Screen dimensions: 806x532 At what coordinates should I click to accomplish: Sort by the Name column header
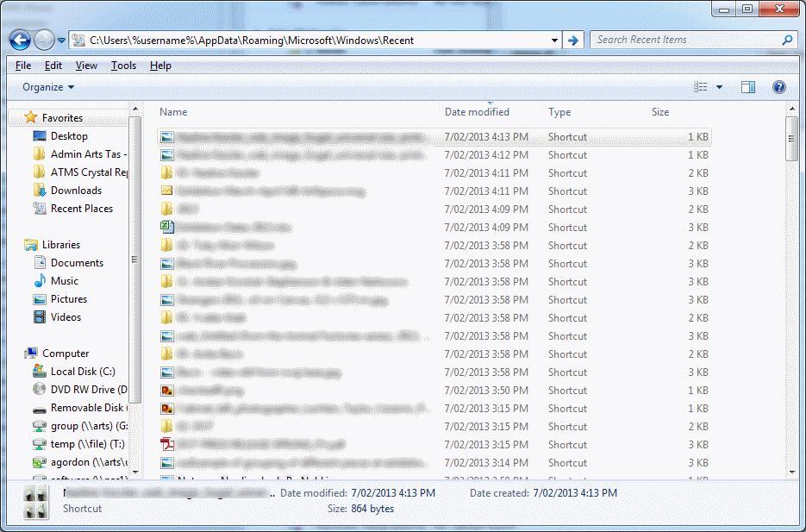coord(173,112)
